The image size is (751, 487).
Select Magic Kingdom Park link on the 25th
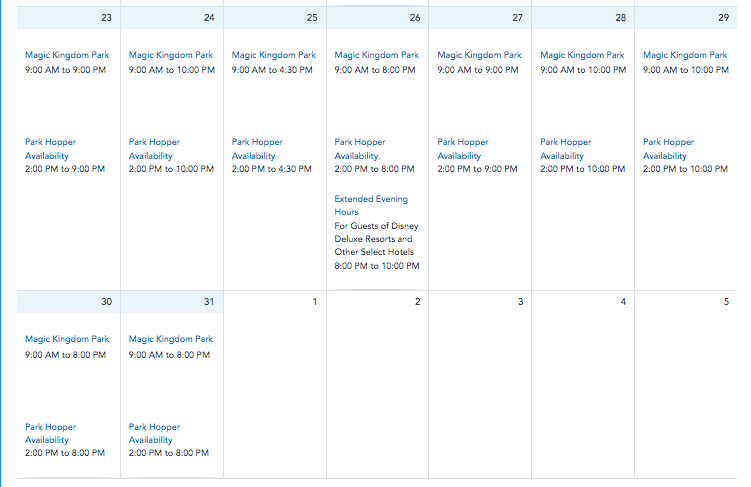tap(274, 55)
